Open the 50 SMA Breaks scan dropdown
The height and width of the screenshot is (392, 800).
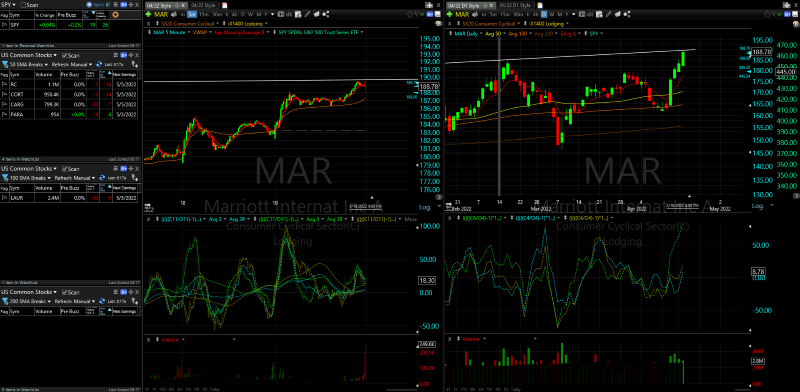click(29, 64)
